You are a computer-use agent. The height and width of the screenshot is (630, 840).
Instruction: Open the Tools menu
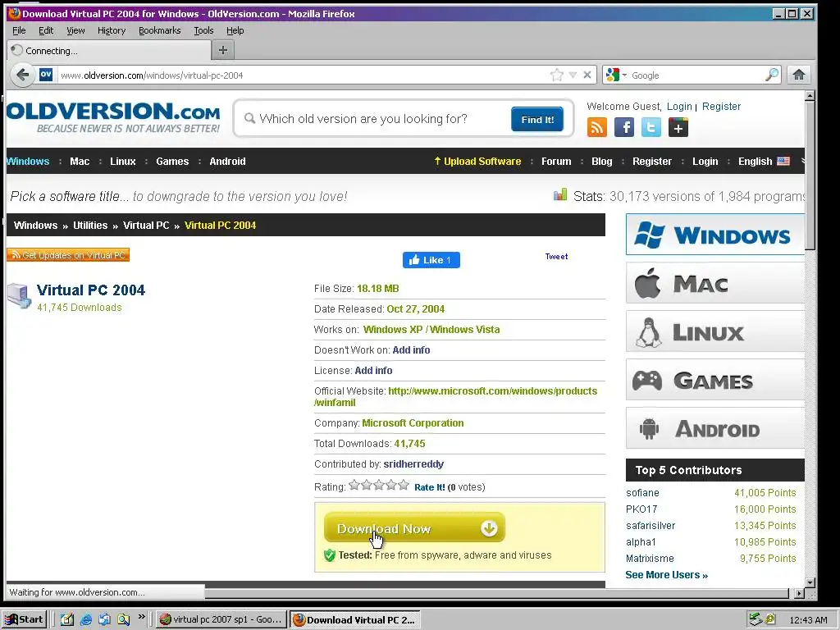tap(203, 30)
